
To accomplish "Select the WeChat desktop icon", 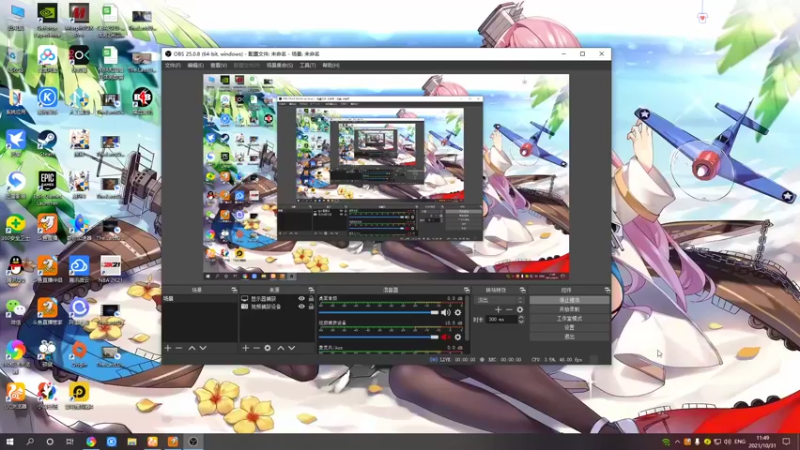I will coord(16,311).
